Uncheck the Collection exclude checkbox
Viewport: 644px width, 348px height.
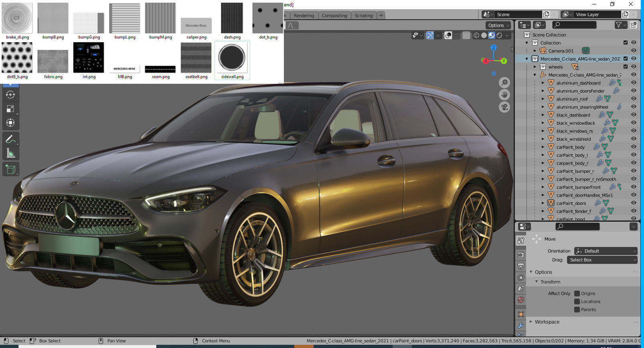(626, 42)
